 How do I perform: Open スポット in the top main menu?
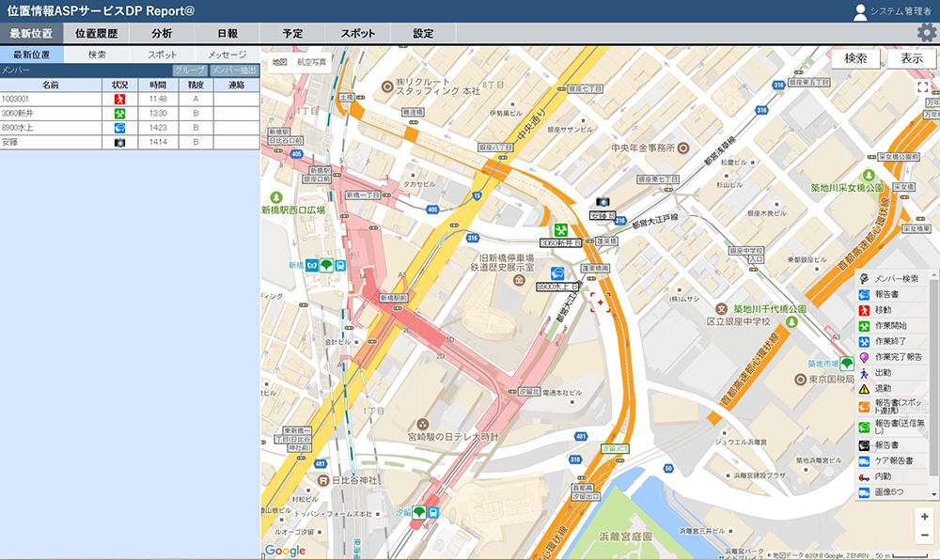click(358, 34)
